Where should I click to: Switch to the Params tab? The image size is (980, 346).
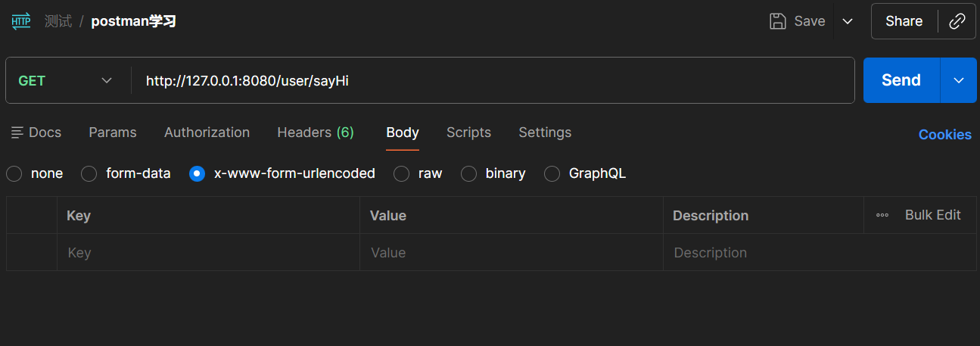113,132
